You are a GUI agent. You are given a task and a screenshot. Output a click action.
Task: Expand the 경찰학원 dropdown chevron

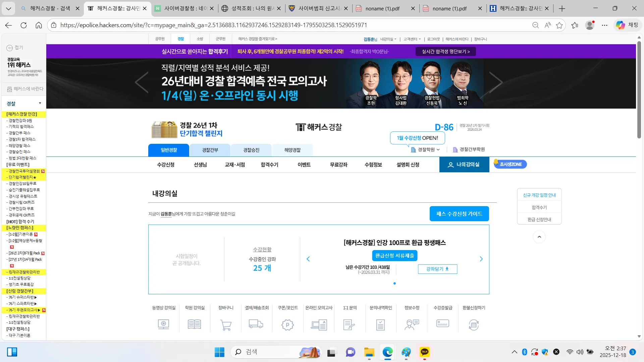(x=438, y=150)
